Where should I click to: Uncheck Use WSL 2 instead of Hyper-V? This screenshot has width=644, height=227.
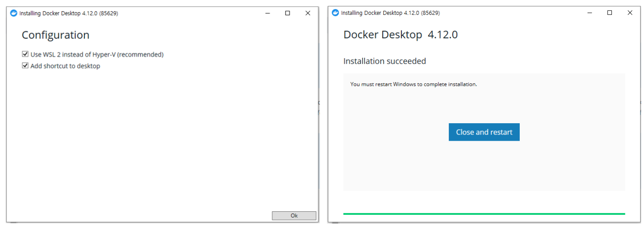point(25,54)
